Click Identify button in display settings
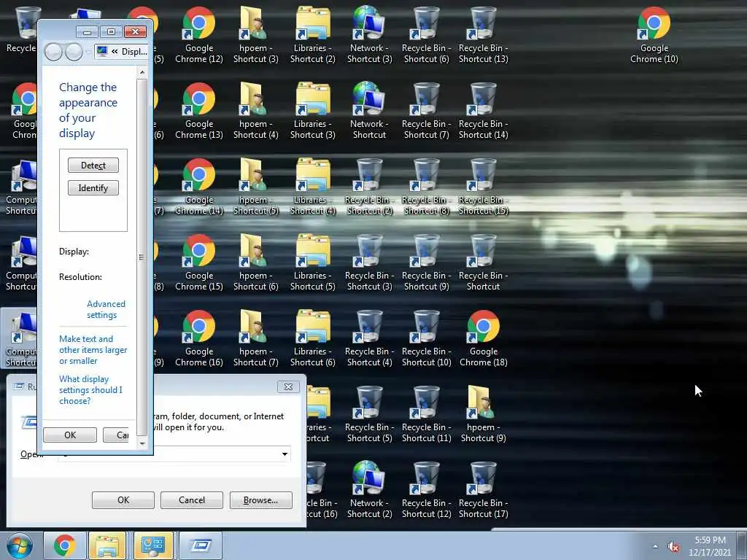The height and width of the screenshot is (560, 747). (x=93, y=187)
